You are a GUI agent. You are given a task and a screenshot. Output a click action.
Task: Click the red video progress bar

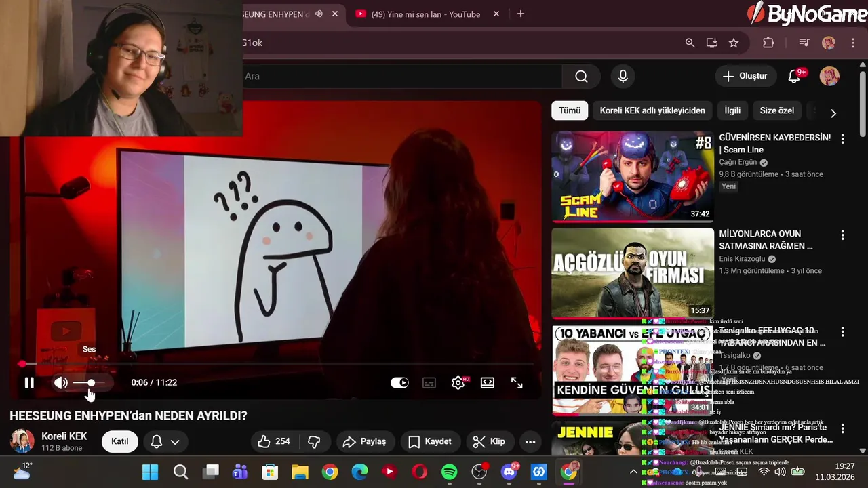point(275,364)
